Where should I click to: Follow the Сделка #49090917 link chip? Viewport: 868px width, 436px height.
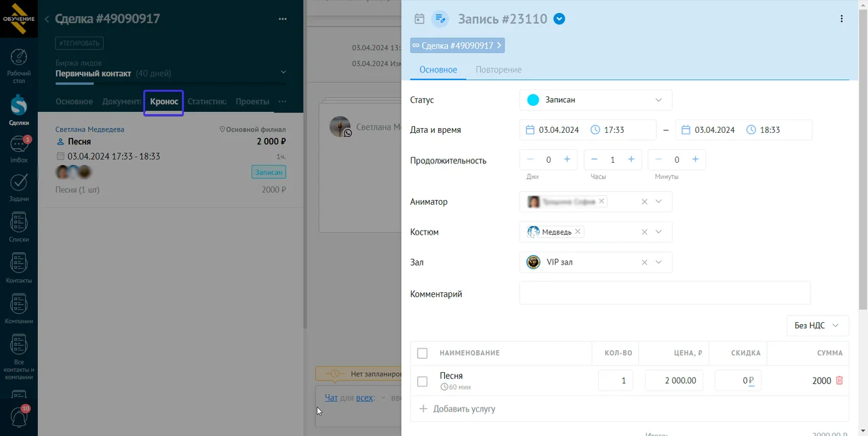click(457, 45)
